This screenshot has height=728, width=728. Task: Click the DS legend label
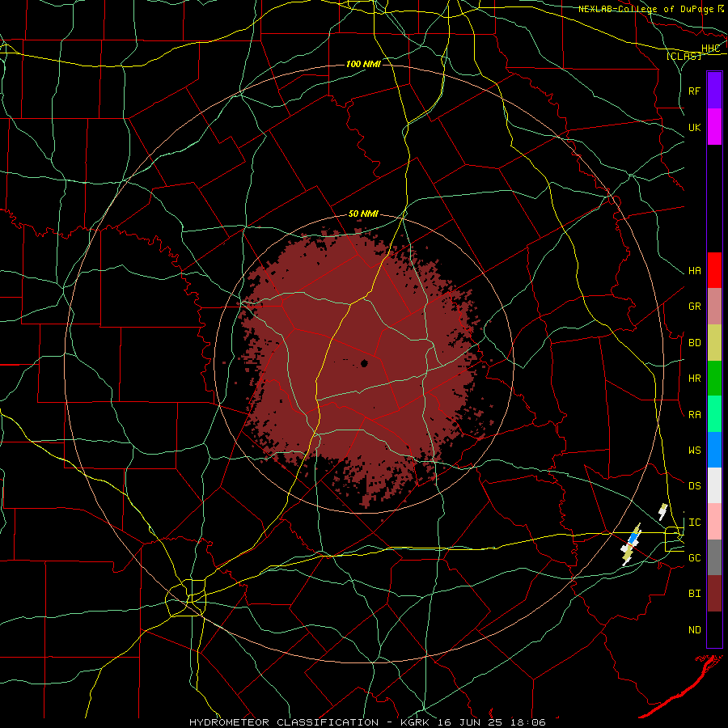click(x=694, y=486)
